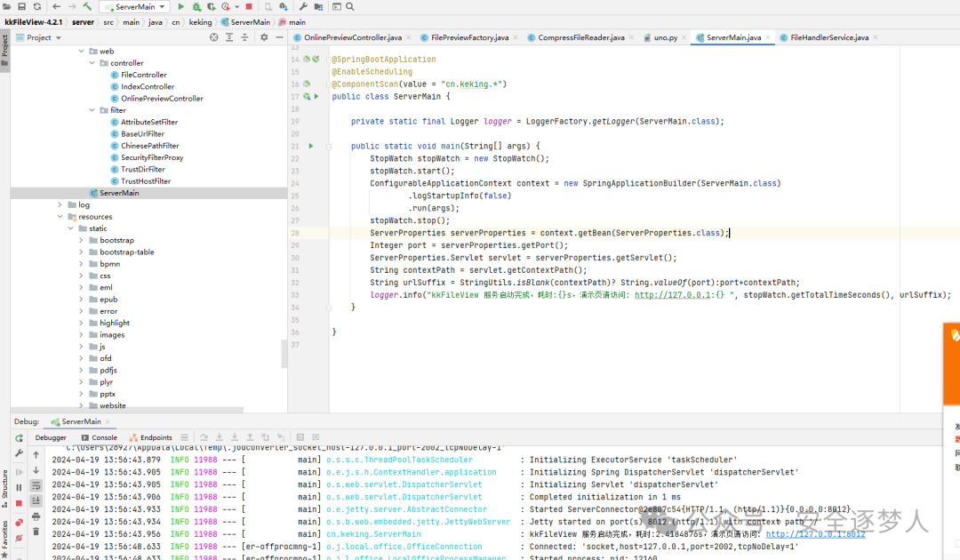This screenshot has height=560, width=960.
Task: Open the Debugger tab
Action: pyautogui.click(x=51, y=437)
